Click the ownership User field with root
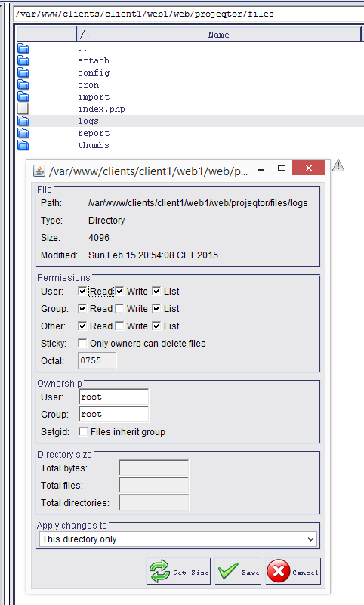This screenshot has height=605, width=364. [114, 397]
